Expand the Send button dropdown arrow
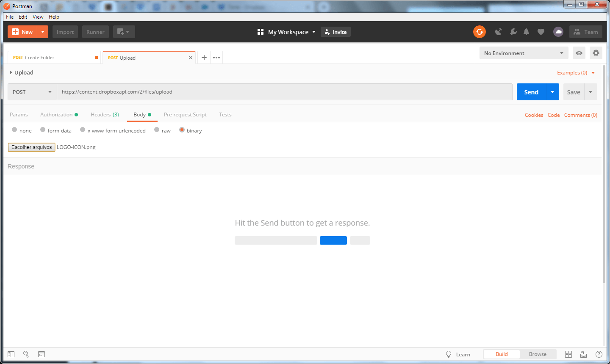Screen dimensions: 610x364 552,92
